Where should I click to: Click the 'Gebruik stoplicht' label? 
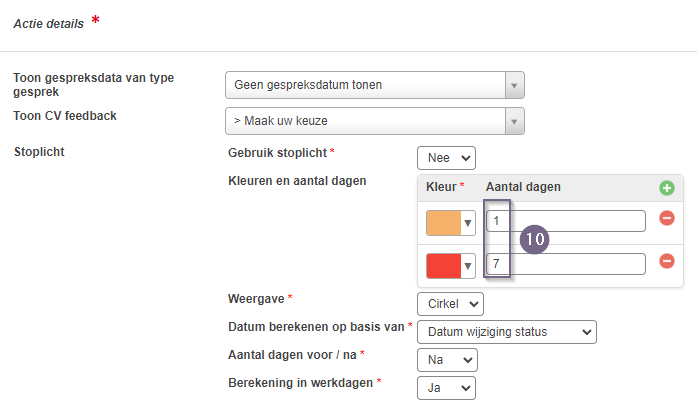pos(277,153)
